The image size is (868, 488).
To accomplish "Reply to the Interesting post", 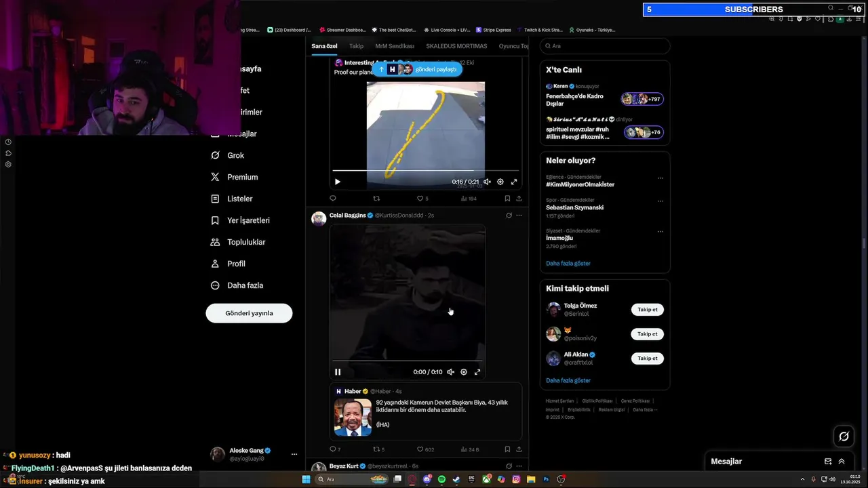I will click(x=332, y=199).
